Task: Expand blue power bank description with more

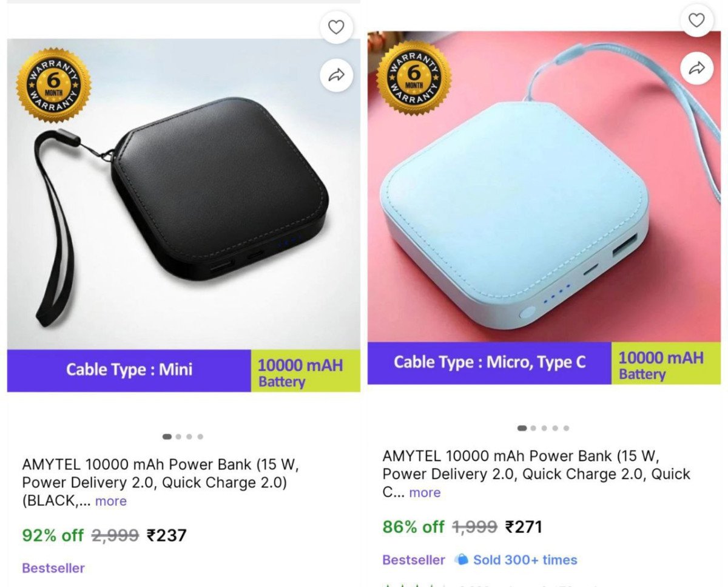Action: click(x=425, y=493)
